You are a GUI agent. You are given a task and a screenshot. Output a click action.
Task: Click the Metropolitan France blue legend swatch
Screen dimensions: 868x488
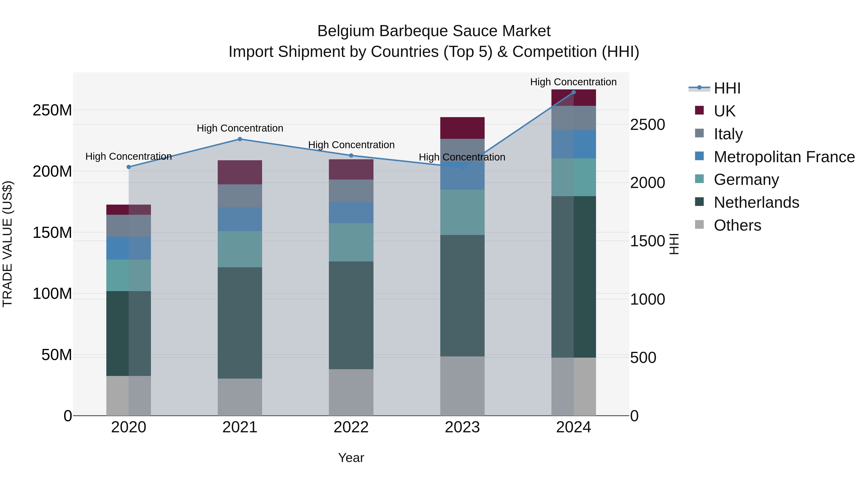[699, 156]
